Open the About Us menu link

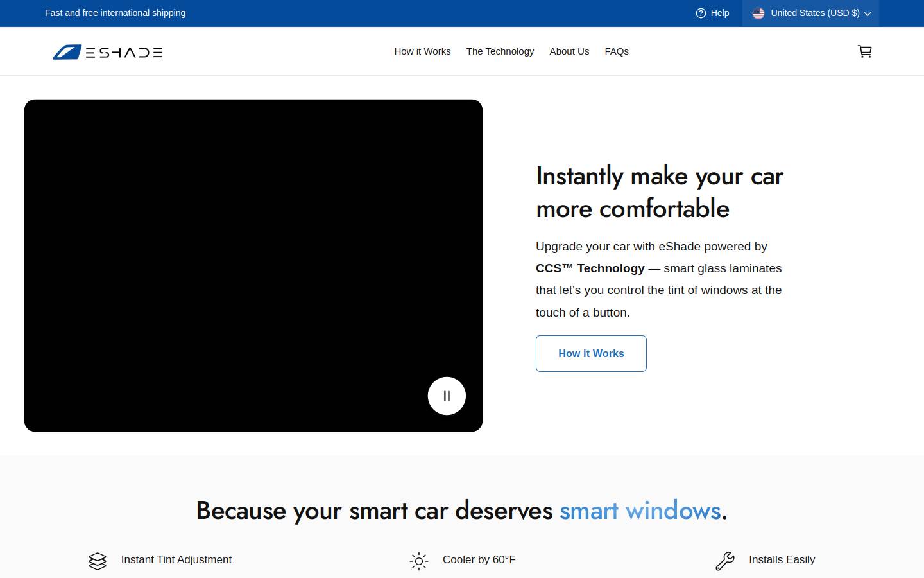(x=569, y=51)
